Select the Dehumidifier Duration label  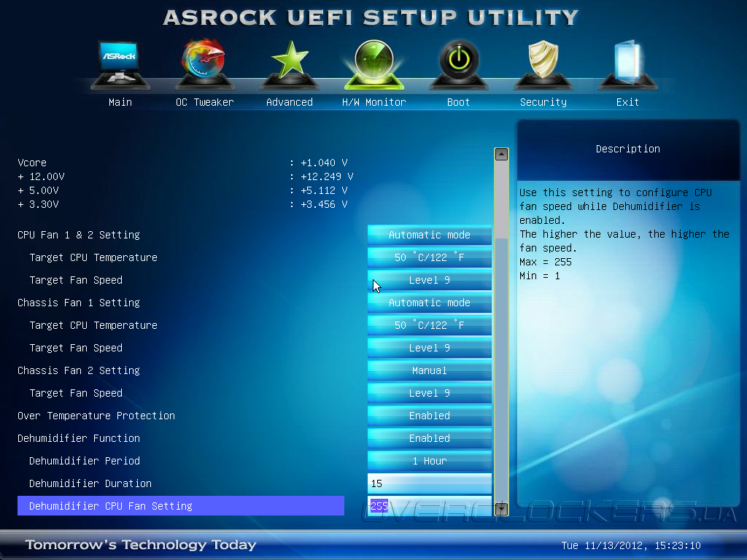(x=90, y=483)
